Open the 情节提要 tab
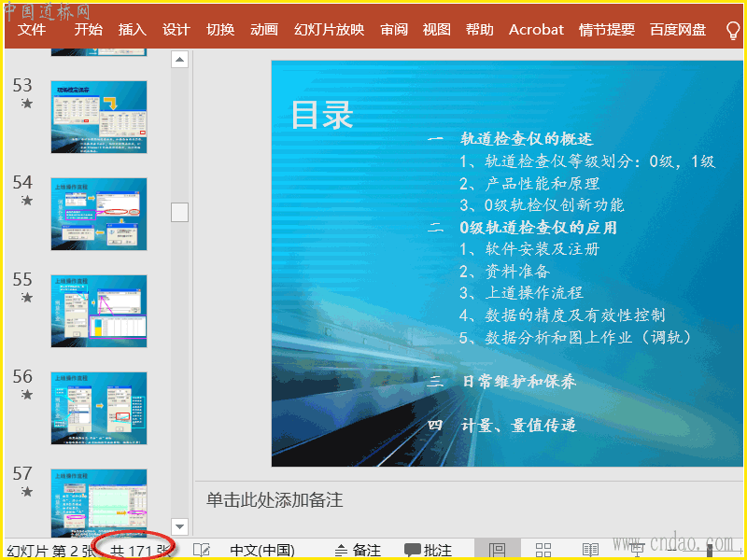This screenshot has height=560, width=747. click(x=606, y=30)
